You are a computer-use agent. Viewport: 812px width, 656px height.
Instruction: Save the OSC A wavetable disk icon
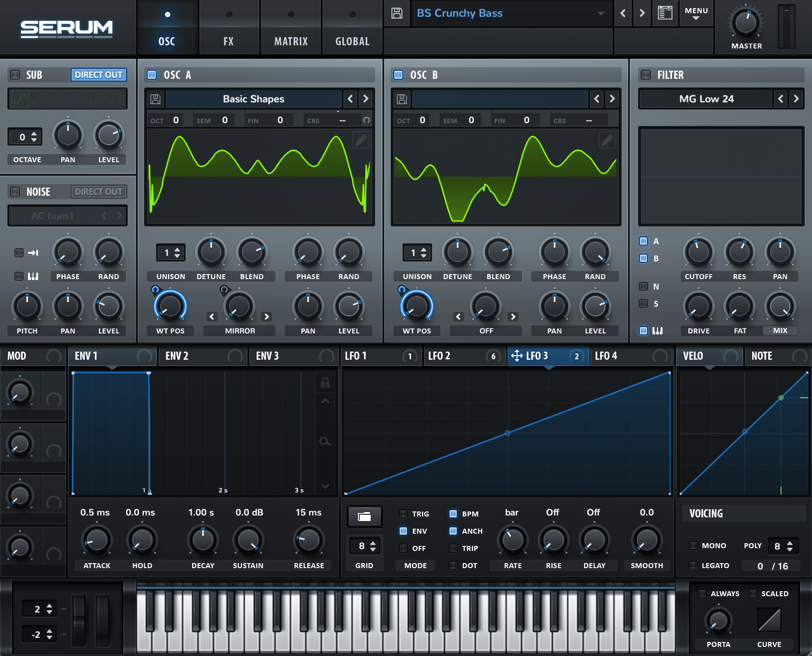(x=155, y=99)
